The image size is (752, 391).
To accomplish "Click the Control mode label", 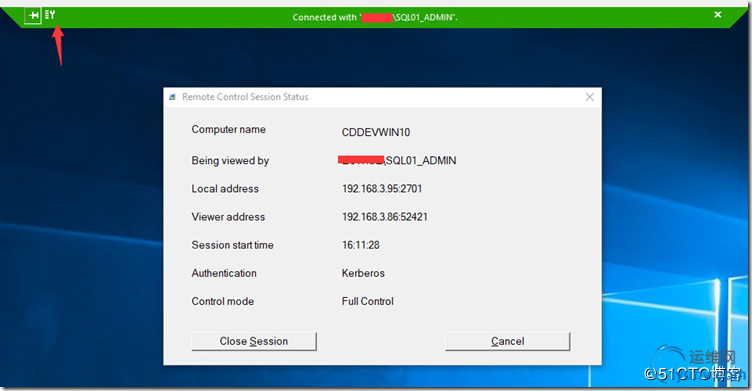I will (223, 301).
